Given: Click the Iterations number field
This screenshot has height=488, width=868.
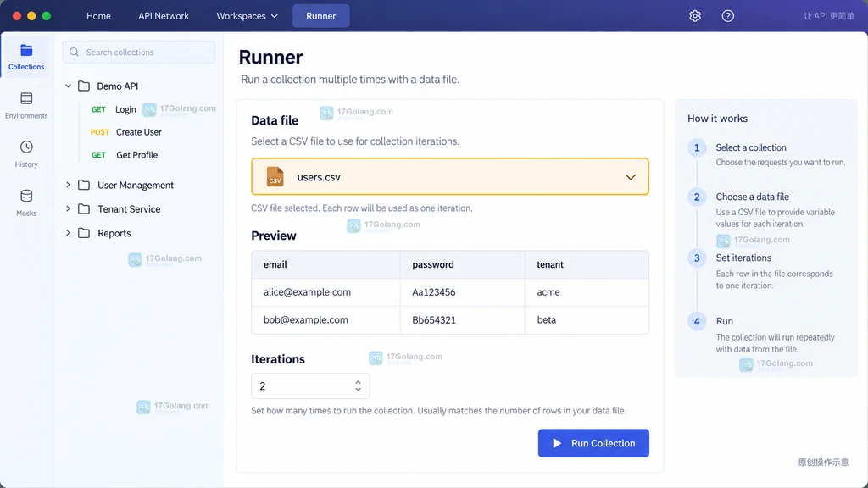Looking at the screenshot, I should click(310, 385).
